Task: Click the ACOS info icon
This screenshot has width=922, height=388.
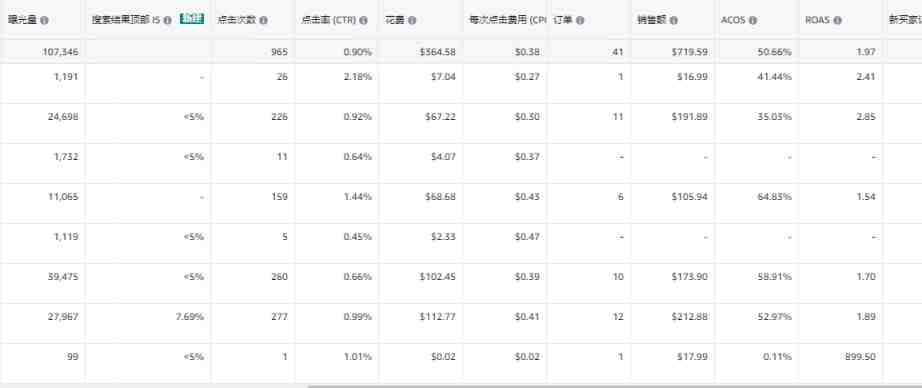Action: pos(753,21)
